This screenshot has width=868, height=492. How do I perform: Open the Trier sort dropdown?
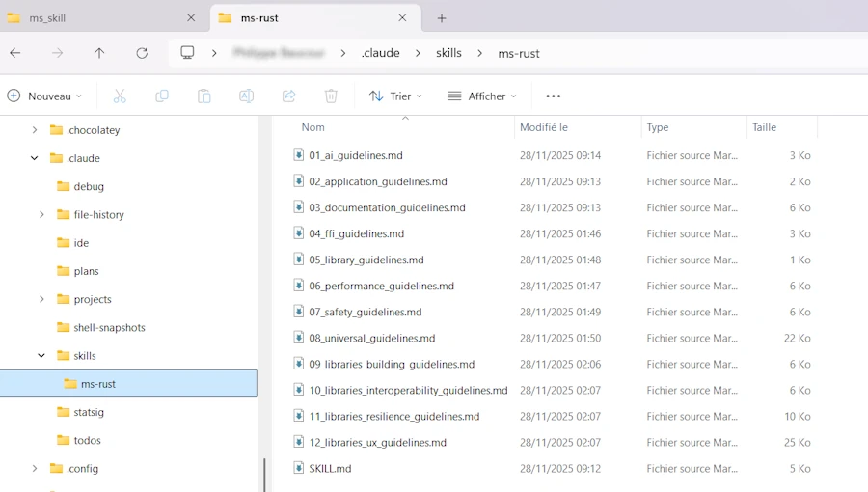(x=395, y=96)
